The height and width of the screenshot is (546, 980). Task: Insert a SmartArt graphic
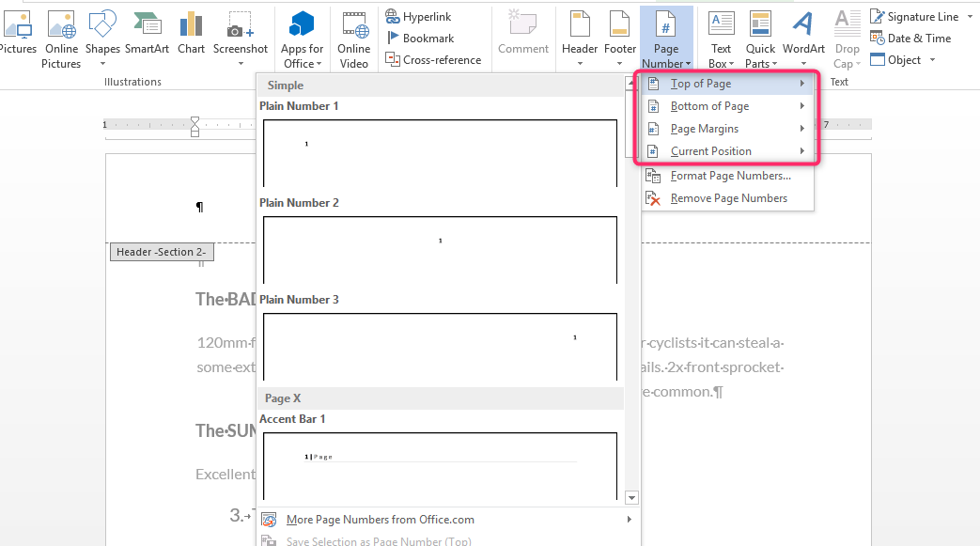click(x=147, y=34)
